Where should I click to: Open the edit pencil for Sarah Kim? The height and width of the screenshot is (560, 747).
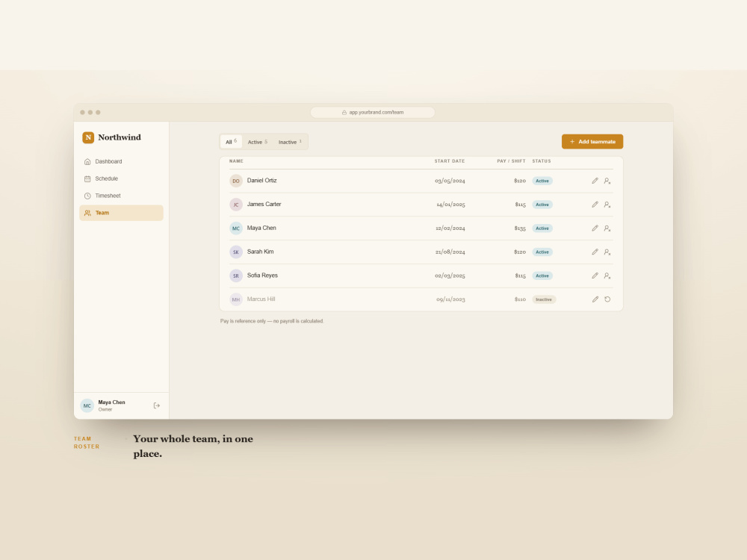[x=595, y=252]
